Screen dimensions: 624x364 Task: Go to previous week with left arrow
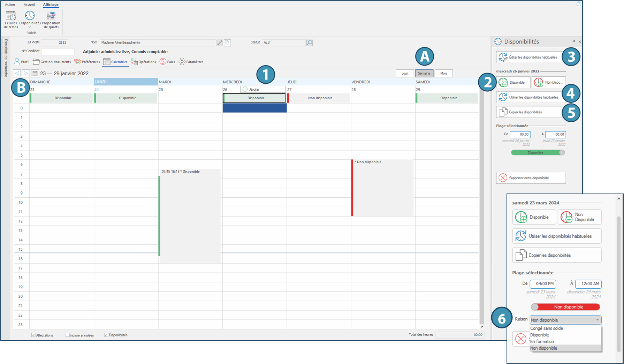(17, 73)
